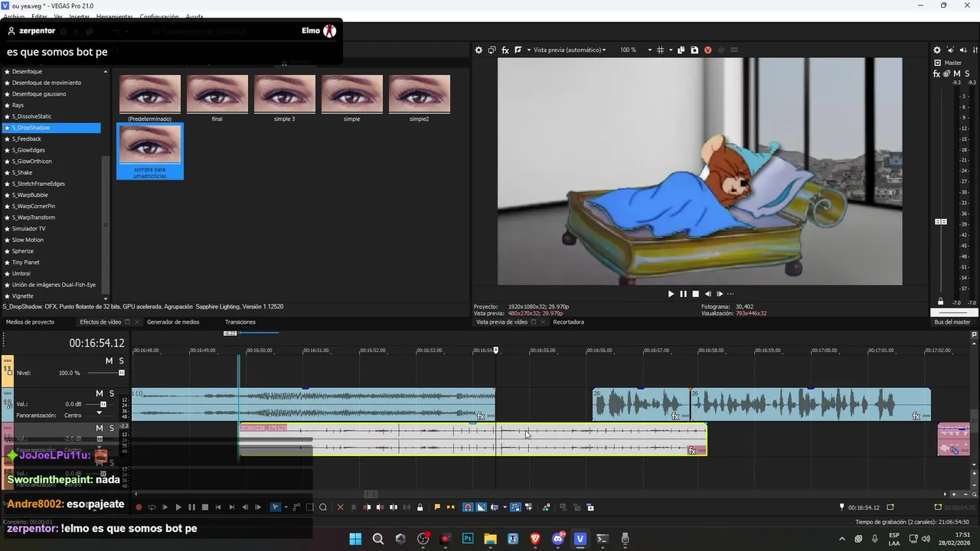The image size is (980, 551).
Task: Pause the video preview
Action: point(683,294)
